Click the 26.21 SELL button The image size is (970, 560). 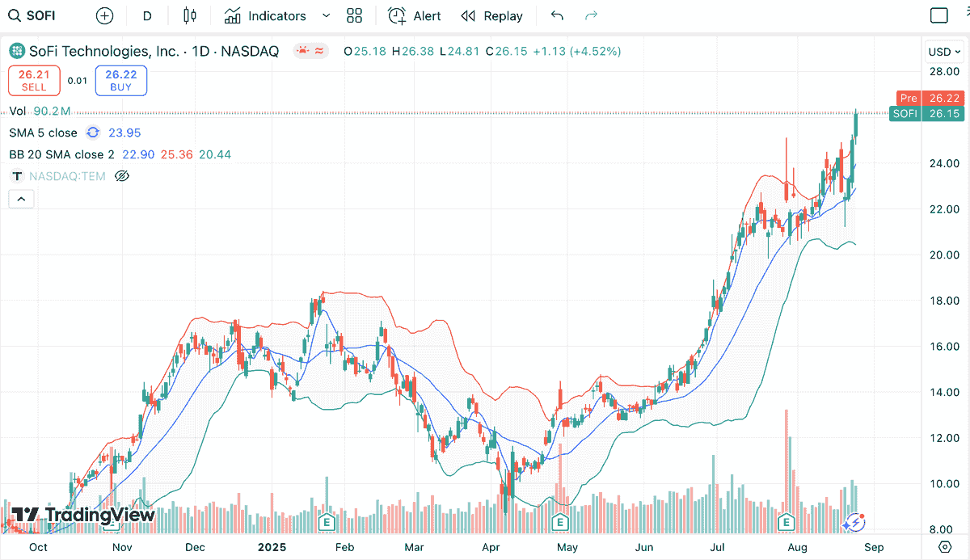34,80
